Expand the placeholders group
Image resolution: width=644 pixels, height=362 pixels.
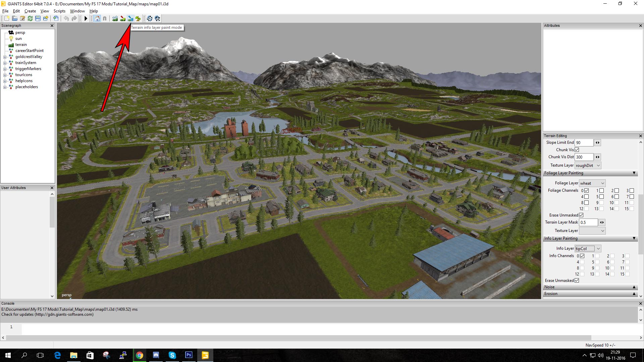pos(5,87)
